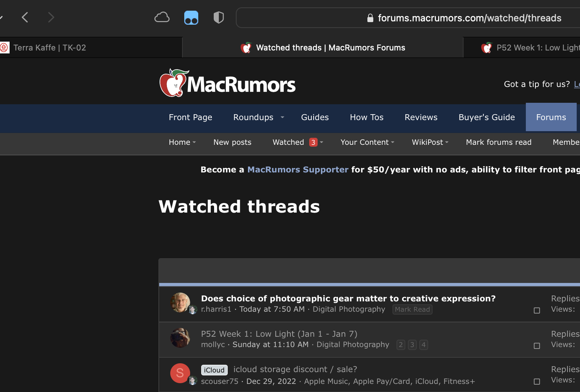The image size is (580, 392).
Task: Click the browser forward arrow
Action: tap(51, 17)
